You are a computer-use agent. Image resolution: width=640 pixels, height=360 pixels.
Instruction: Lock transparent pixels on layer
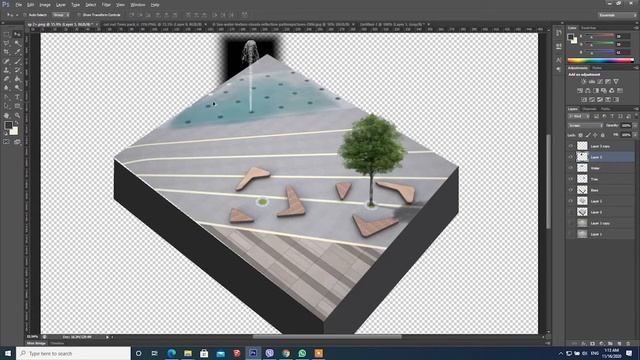tap(580, 135)
